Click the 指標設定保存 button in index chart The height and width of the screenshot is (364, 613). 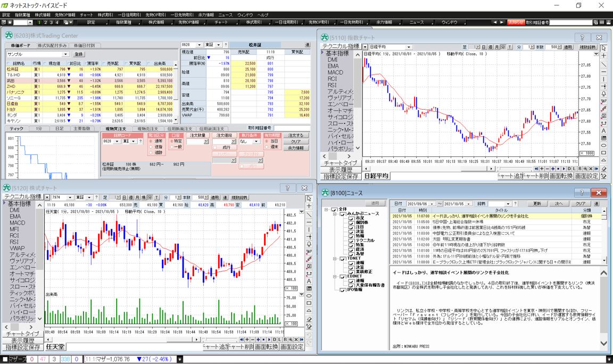coord(341,177)
